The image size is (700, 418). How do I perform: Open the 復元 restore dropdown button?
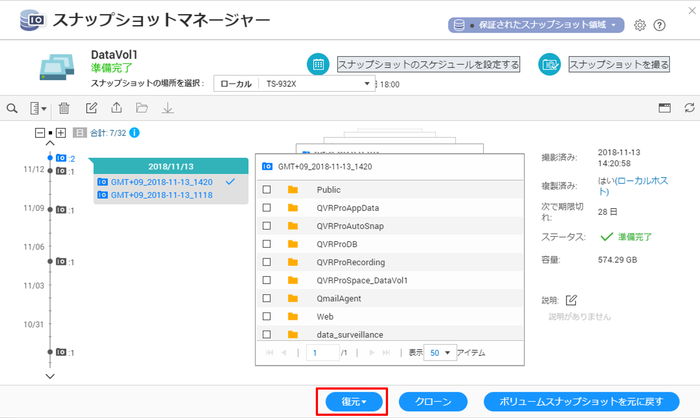point(354,401)
